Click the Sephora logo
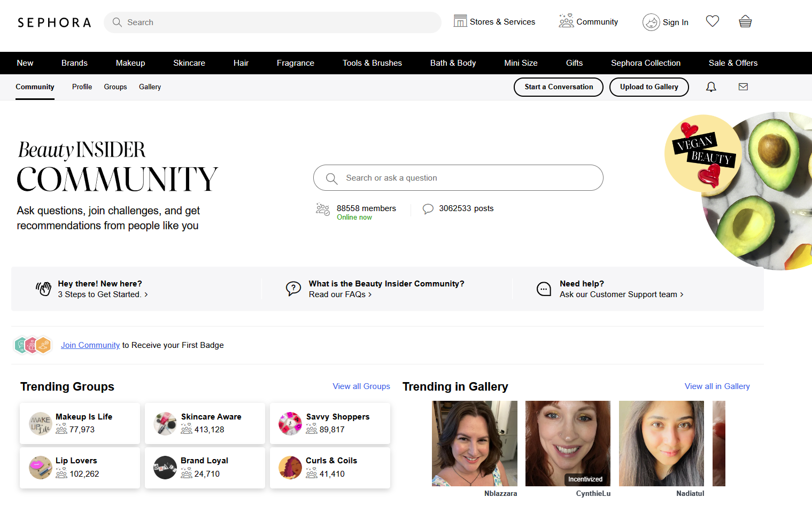This screenshot has width=812, height=505. click(55, 22)
